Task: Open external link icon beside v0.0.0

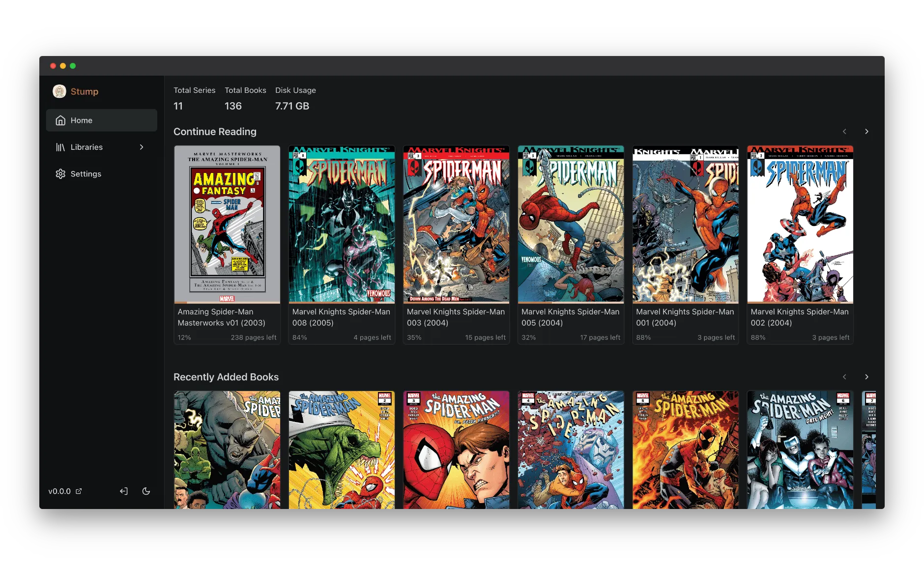Action: pyautogui.click(x=79, y=491)
